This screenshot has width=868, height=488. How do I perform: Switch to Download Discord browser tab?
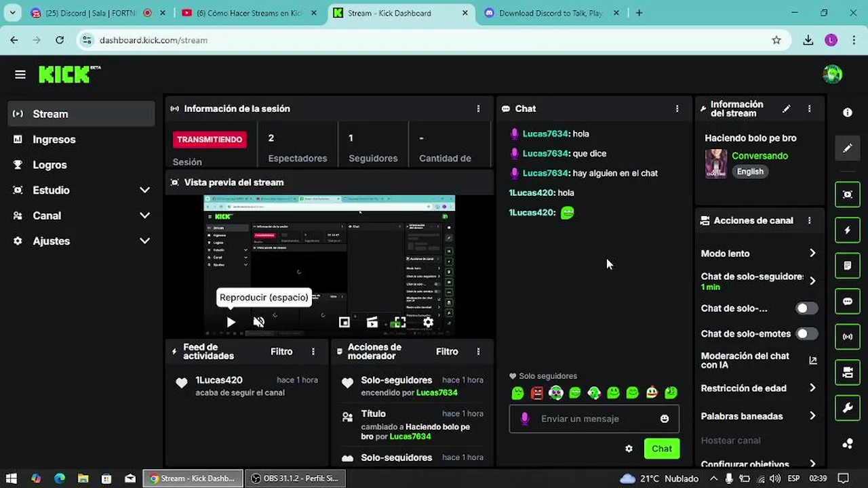point(551,13)
